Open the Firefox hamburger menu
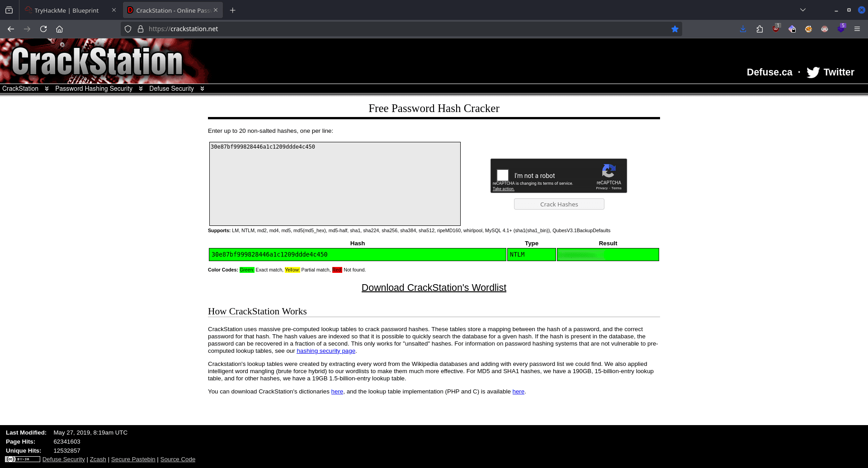Screen dimensions: 868x468 tap(857, 29)
